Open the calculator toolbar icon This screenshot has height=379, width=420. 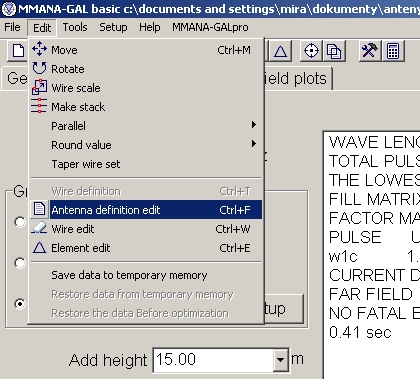pyautogui.click(x=393, y=51)
